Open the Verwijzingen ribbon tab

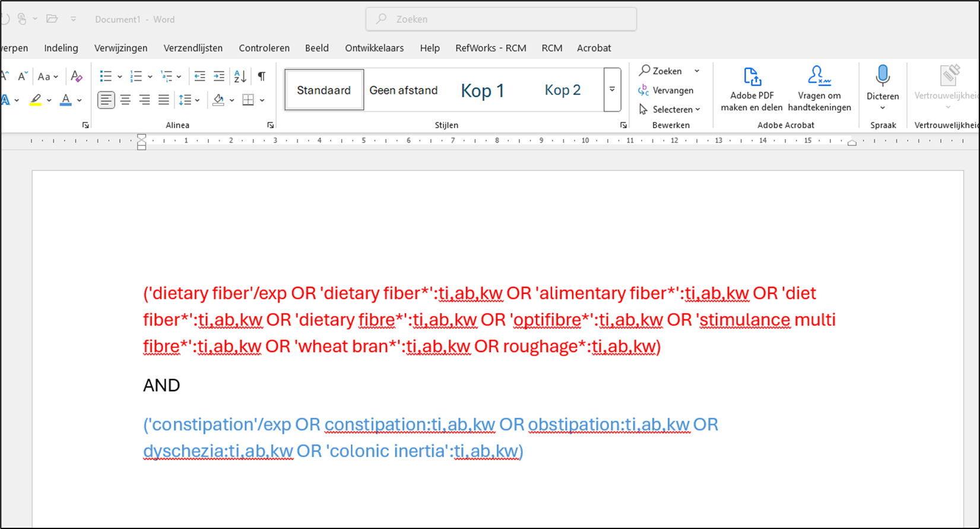pyautogui.click(x=120, y=48)
